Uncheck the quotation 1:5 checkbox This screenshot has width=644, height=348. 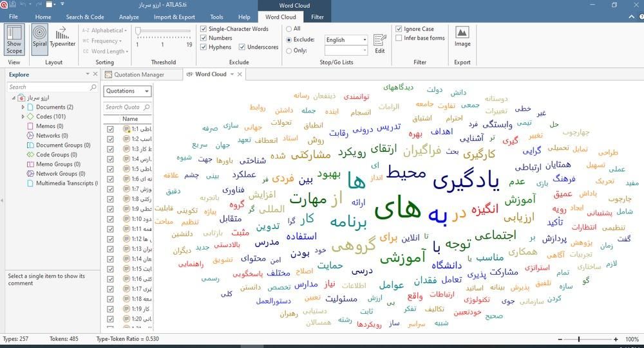pos(110,169)
